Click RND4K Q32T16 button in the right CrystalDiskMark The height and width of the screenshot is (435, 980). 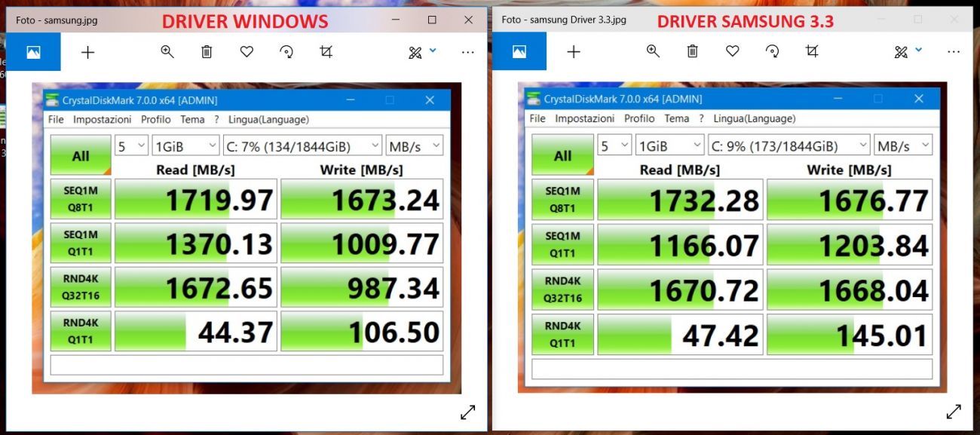click(x=562, y=289)
